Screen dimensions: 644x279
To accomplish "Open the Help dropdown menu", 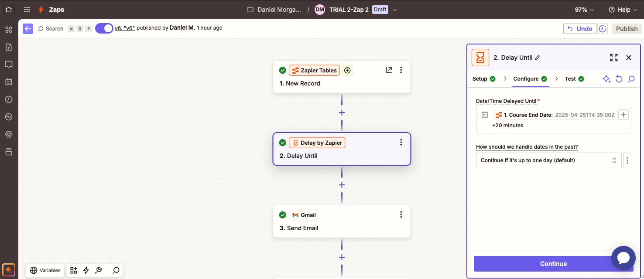I will [623, 10].
